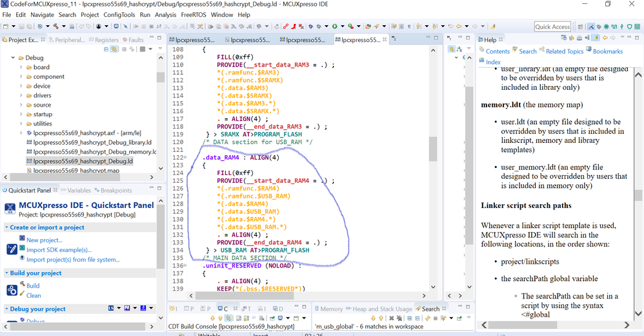
Task: Click the clocks waveform perspective icon
Action: pyautogui.click(x=614, y=26)
